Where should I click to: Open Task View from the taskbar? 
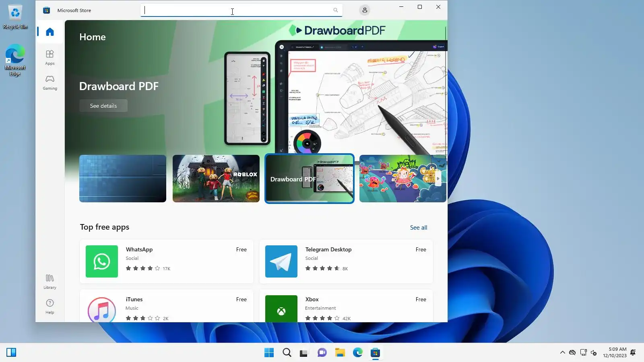[304, 353]
